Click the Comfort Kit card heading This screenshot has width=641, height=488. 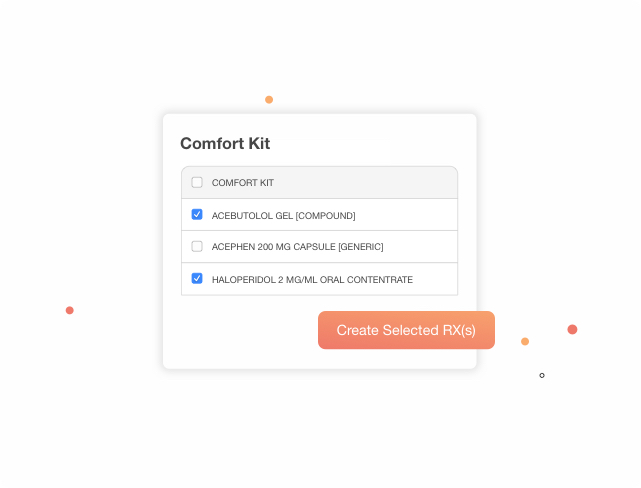click(225, 143)
